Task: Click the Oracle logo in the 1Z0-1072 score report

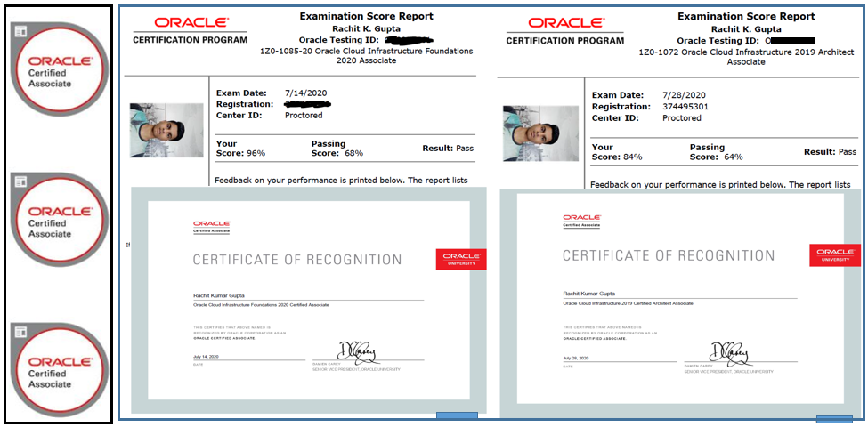Action: [565, 22]
